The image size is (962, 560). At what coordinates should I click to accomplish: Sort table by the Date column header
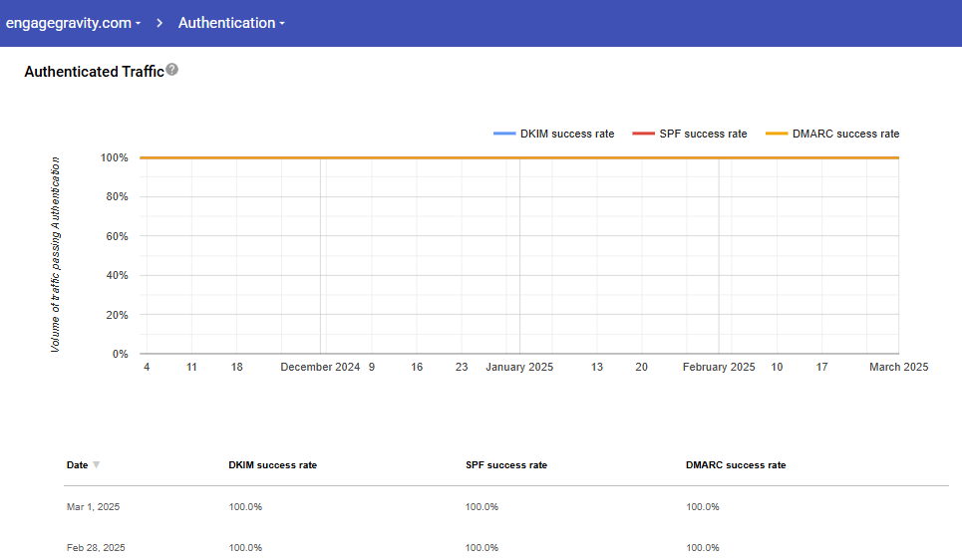[77, 465]
